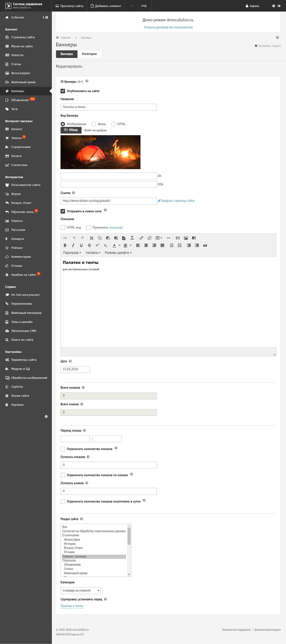The height and width of the screenshot is (644, 286).
Task: Click Выбрать страницу сайта link
Action: pyautogui.click(x=178, y=201)
